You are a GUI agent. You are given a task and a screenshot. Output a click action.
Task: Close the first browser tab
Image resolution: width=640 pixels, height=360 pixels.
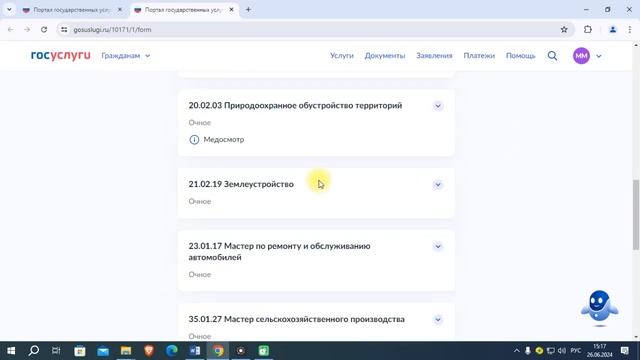click(x=120, y=9)
